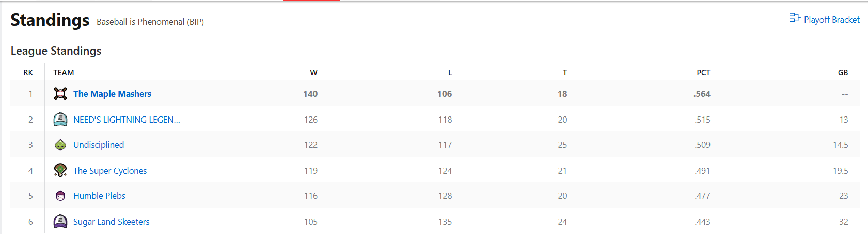This screenshot has width=868, height=234.
Task: Open The Maple Mashers team page
Action: tap(112, 94)
